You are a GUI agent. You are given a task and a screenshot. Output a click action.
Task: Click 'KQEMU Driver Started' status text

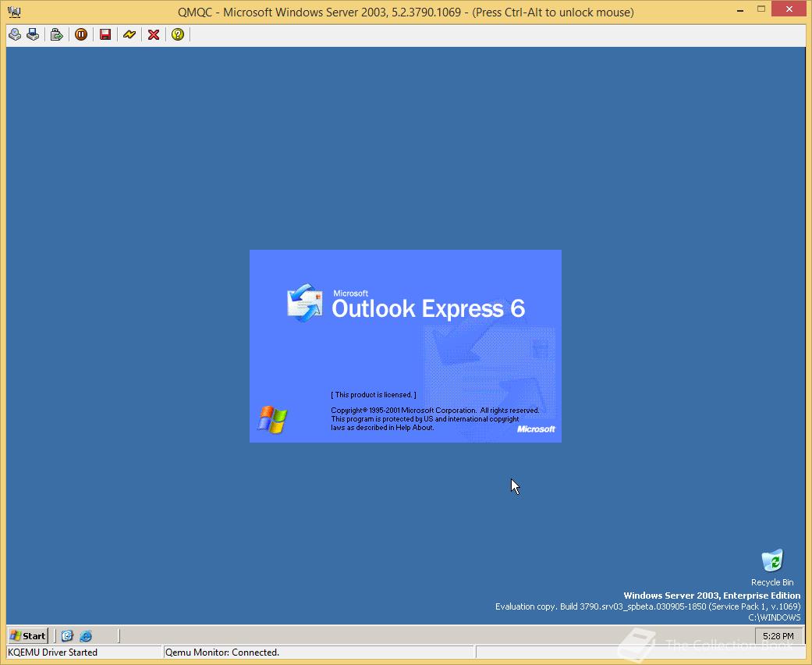pos(52,652)
